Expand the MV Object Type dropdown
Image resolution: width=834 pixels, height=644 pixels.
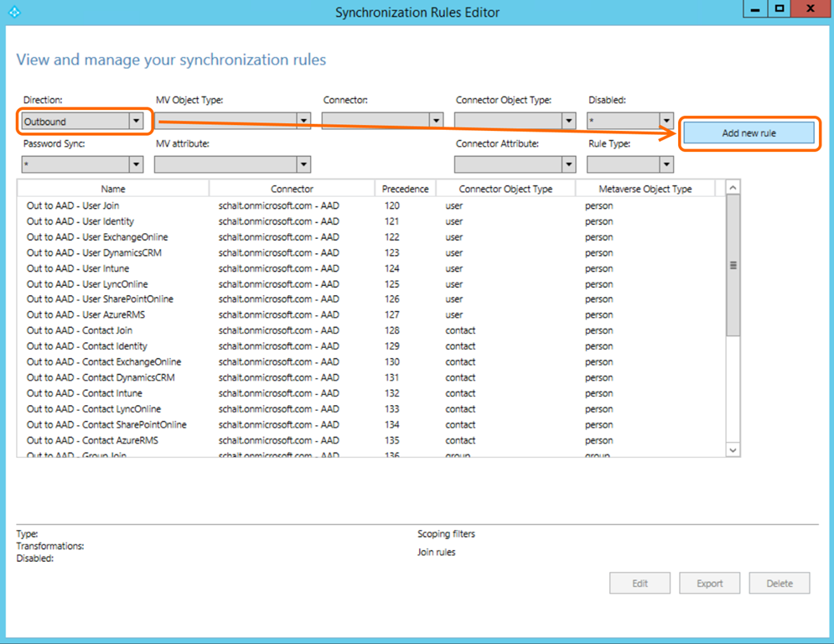[233, 122]
